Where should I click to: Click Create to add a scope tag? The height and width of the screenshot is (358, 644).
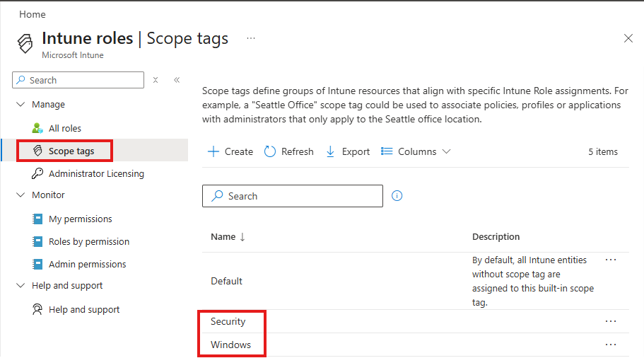click(x=230, y=151)
